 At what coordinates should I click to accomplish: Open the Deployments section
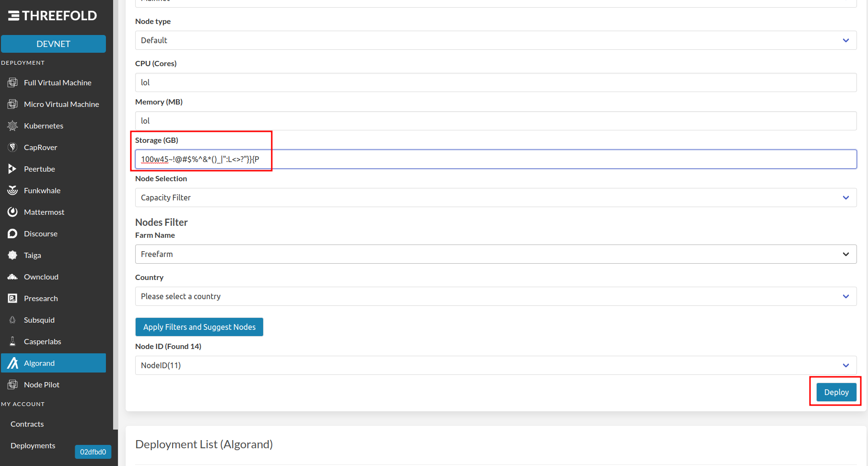tap(33, 445)
